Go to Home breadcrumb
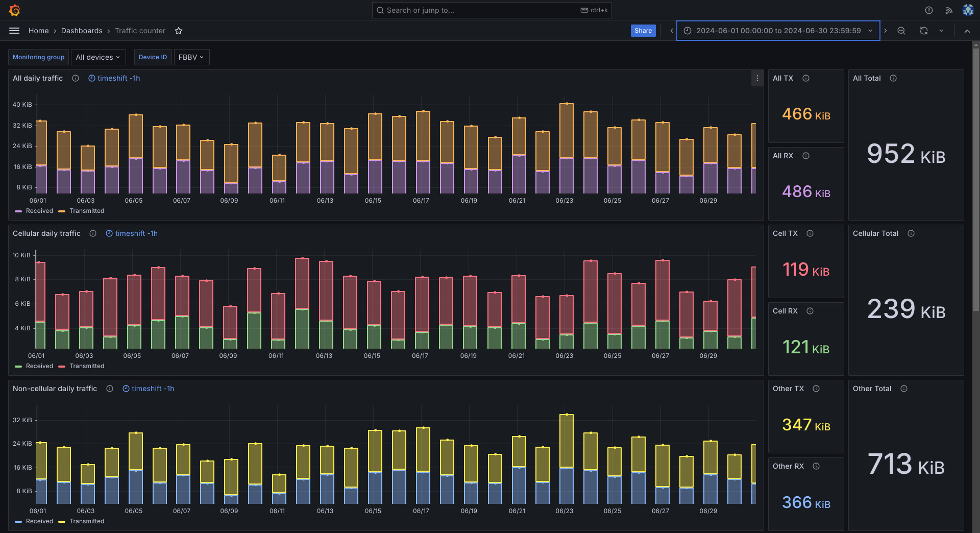This screenshot has height=533, width=980. [38, 31]
